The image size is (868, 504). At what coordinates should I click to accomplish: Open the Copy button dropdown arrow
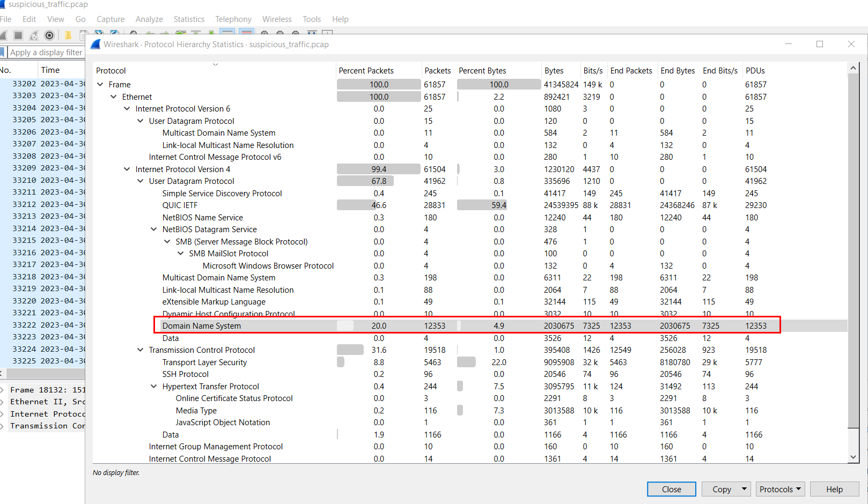[744, 489]
